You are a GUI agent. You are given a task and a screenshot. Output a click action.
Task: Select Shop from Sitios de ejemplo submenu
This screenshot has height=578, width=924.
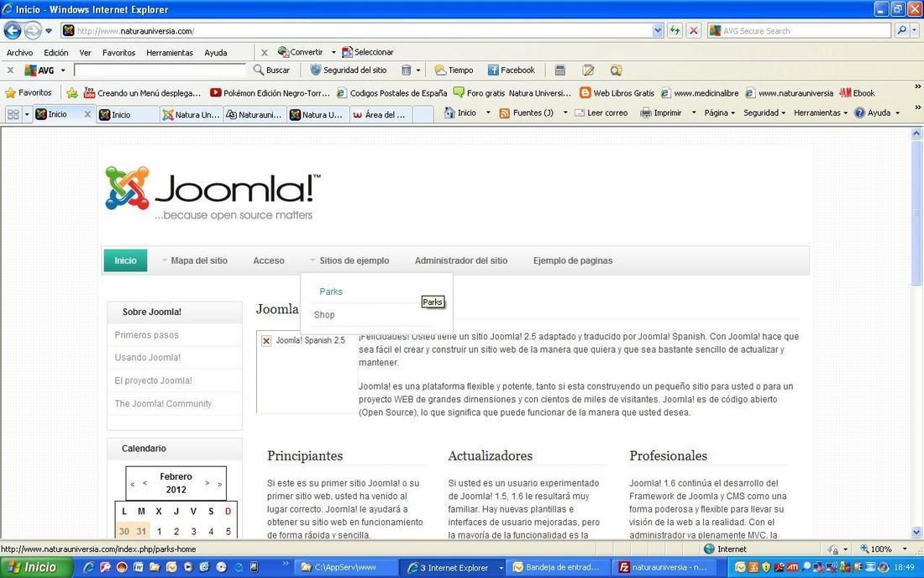coord(324,315)
